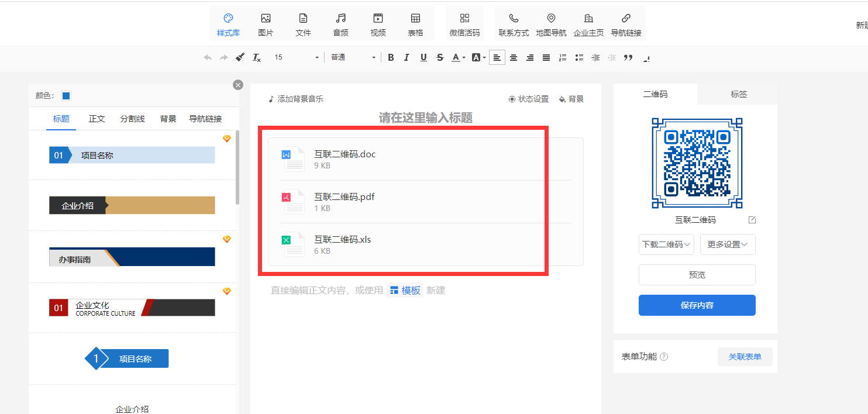The image size is (868, 414).
Task: Expand the 下载二维码 dropdown
Action: tap(666, 244)
